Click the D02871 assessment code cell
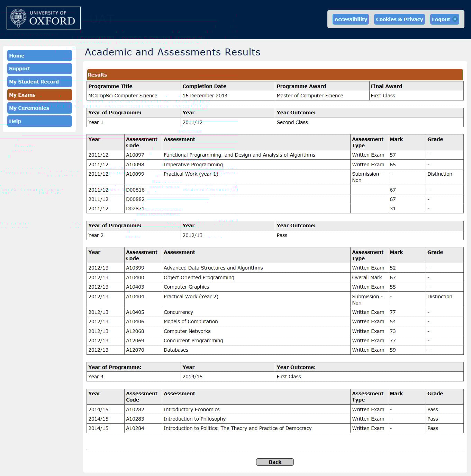The width and height of the screenshot is (471, 476). click(135, 209)
